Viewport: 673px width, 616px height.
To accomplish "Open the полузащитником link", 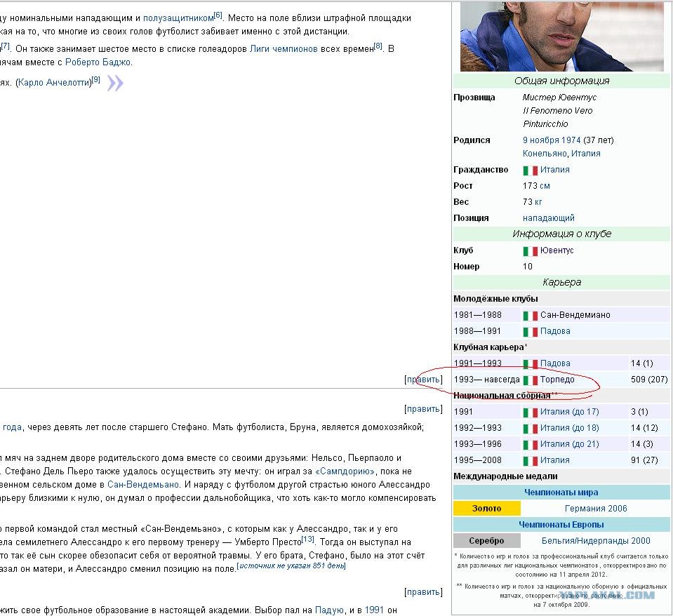I will tap(178, 18).
